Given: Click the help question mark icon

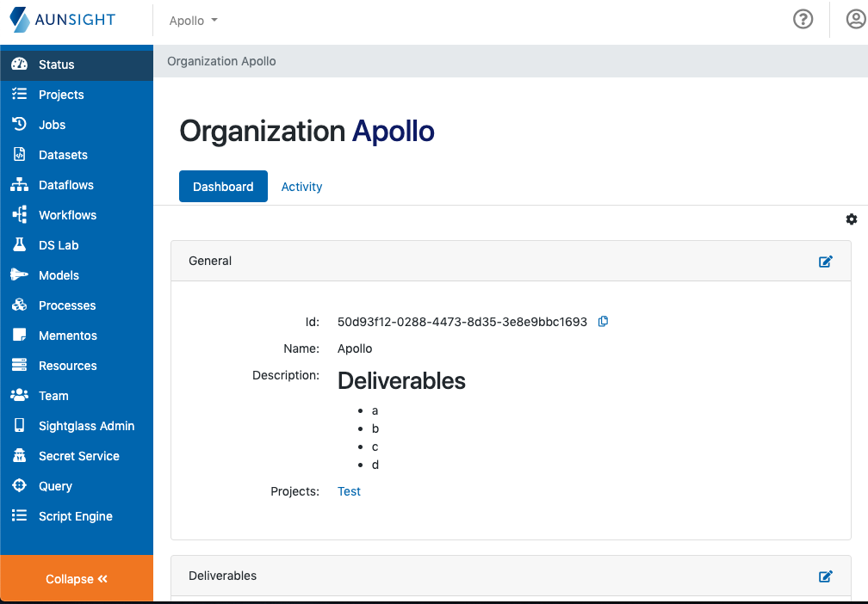Looking at the screenshot, I should [803, 20].
